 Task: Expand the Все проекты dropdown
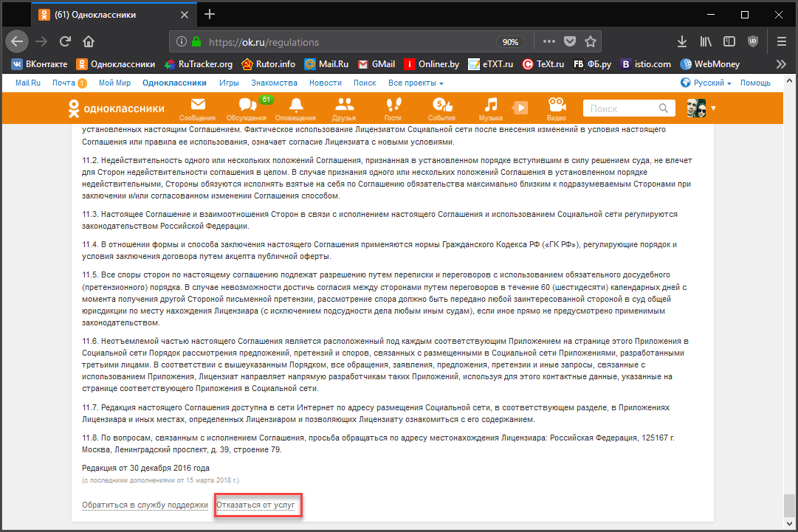point(416,83)
